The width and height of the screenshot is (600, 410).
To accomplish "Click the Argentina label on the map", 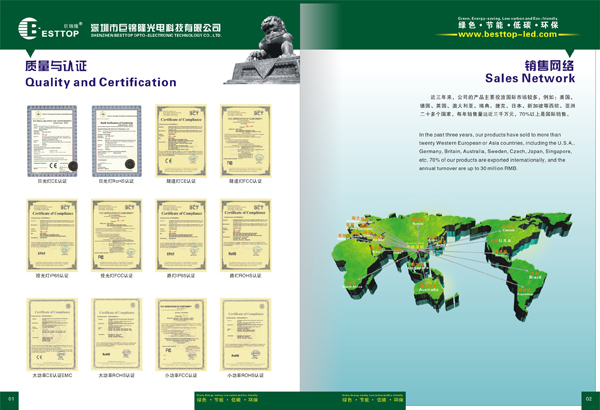I will (x=524, y=294).
